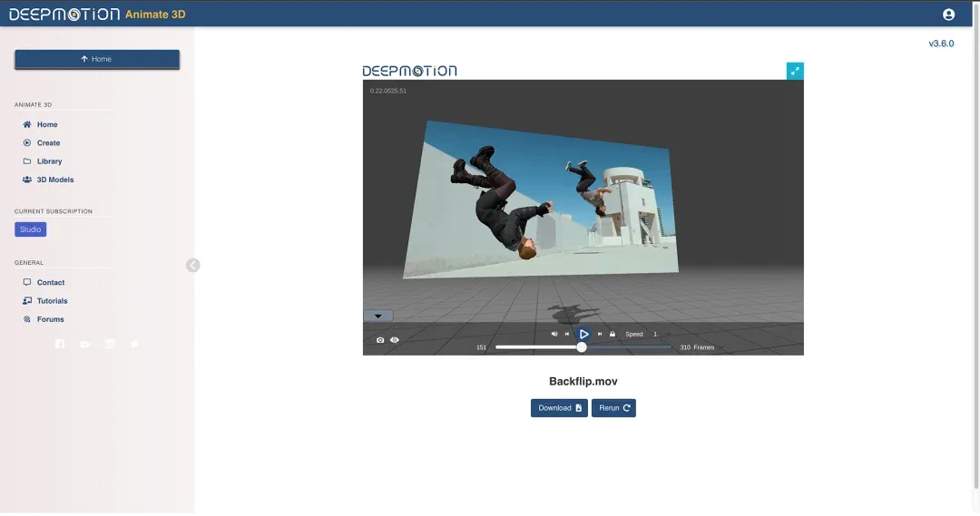This screenshot has width=980, height=516.
Task: Click the DeepMotion Animate 3D logo
Action: click(97, 14)
